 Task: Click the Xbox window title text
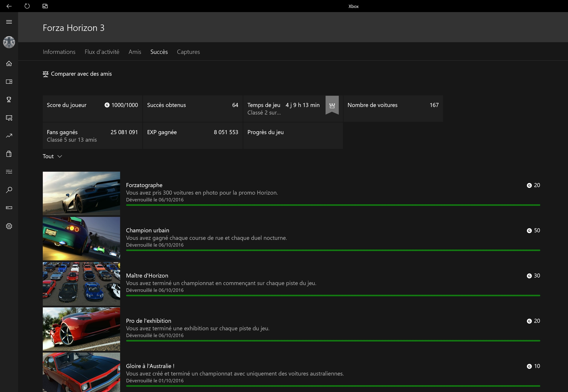coord(353,6)
